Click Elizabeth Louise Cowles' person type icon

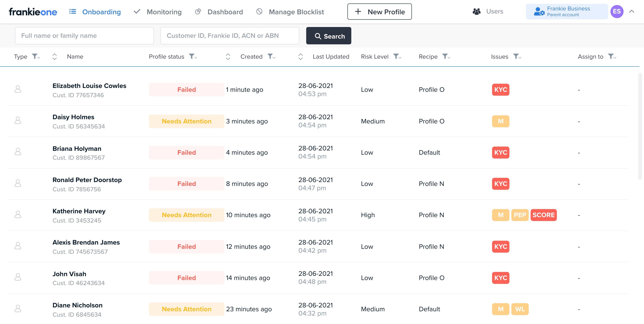tap(18, 89)
